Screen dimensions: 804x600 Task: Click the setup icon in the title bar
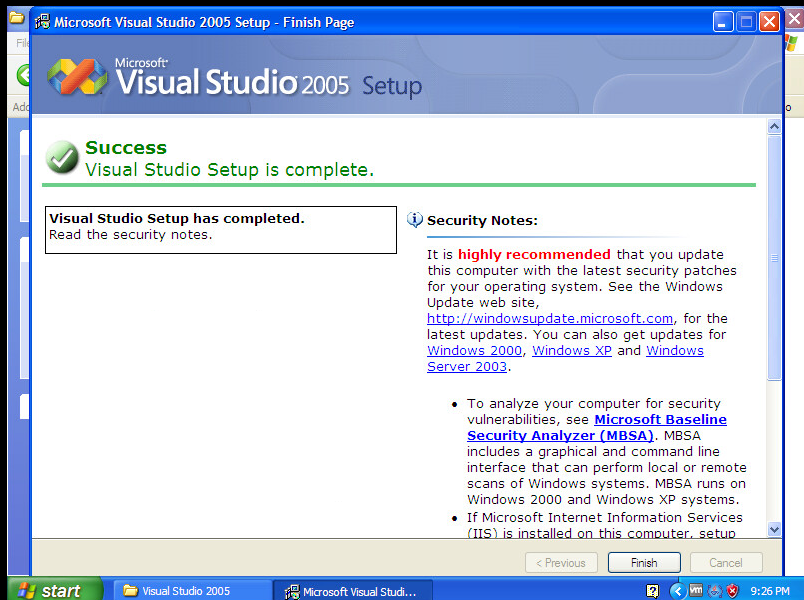click(42, 22)
